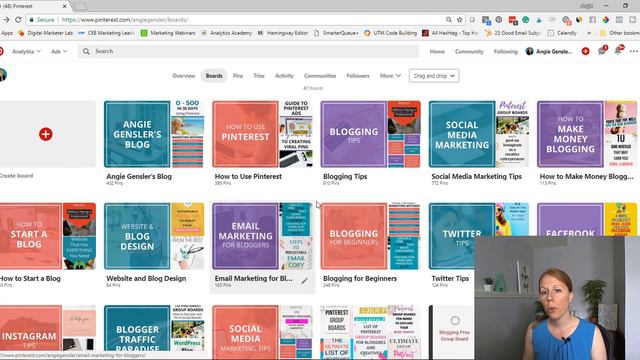Show more bookmarks with the chevron overflow

(x=589, y=33)
